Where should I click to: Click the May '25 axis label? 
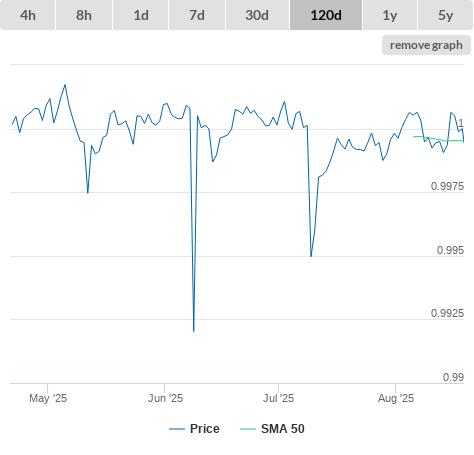click(48, 398)
